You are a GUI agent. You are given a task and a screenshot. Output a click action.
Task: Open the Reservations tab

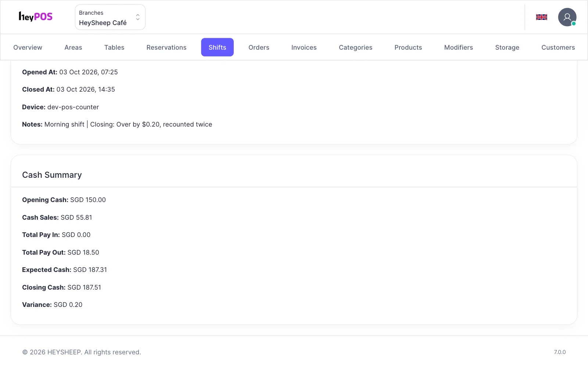pyautogui.click(x=166, y=47)
